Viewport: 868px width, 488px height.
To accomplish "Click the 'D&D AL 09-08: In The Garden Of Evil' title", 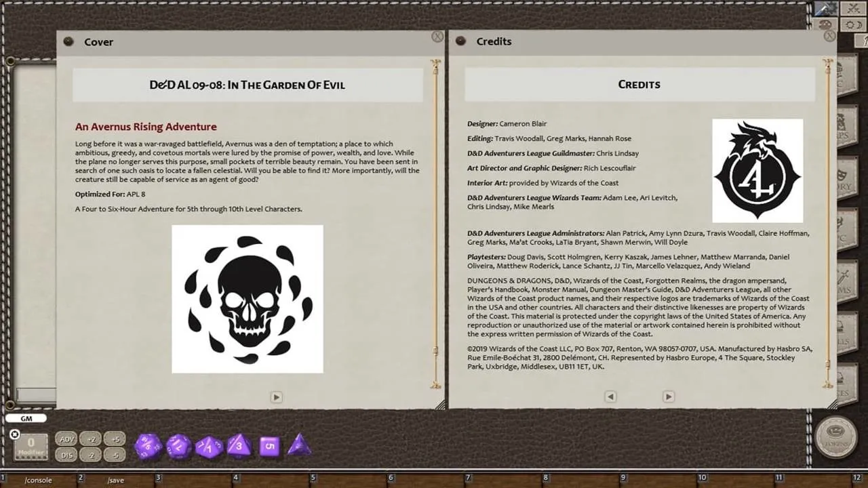I will click(x=248, y=85).
